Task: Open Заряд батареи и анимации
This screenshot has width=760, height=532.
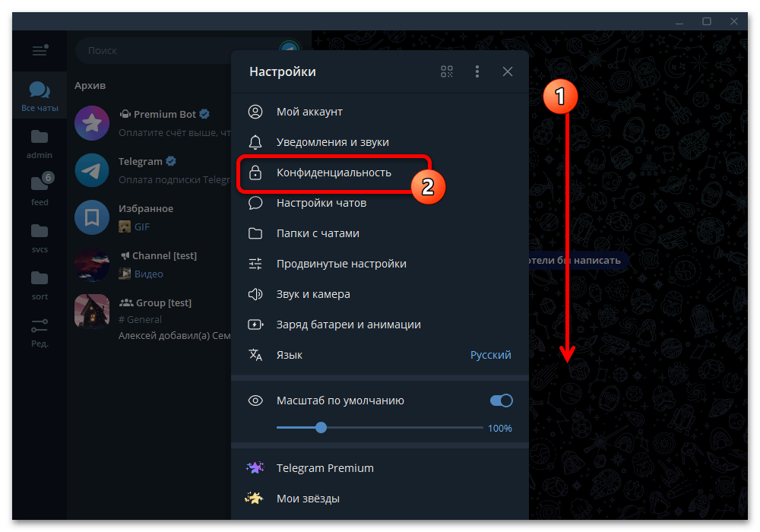Action: coord(379,325)
